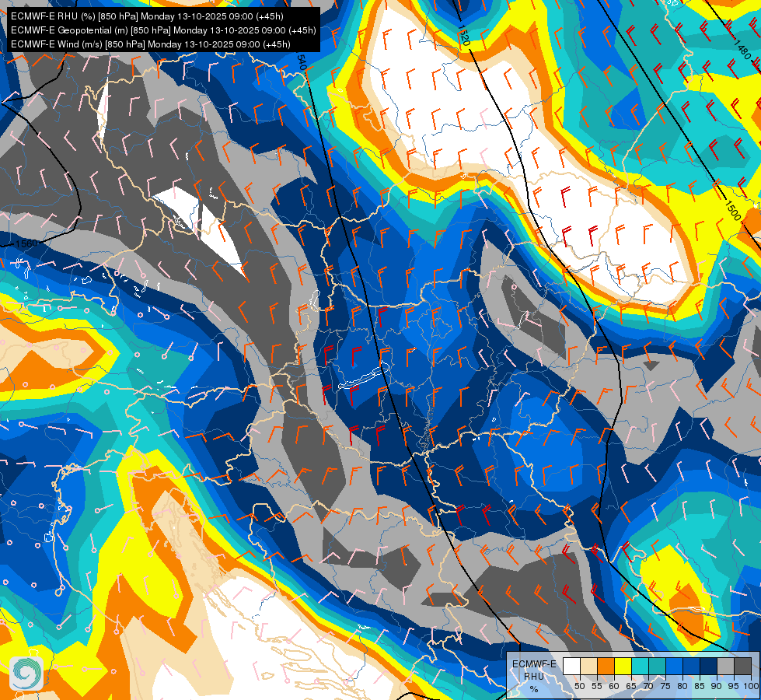Click the legend title ECMWF-E RHU
The image size is (761, 700).
[534, 670]
